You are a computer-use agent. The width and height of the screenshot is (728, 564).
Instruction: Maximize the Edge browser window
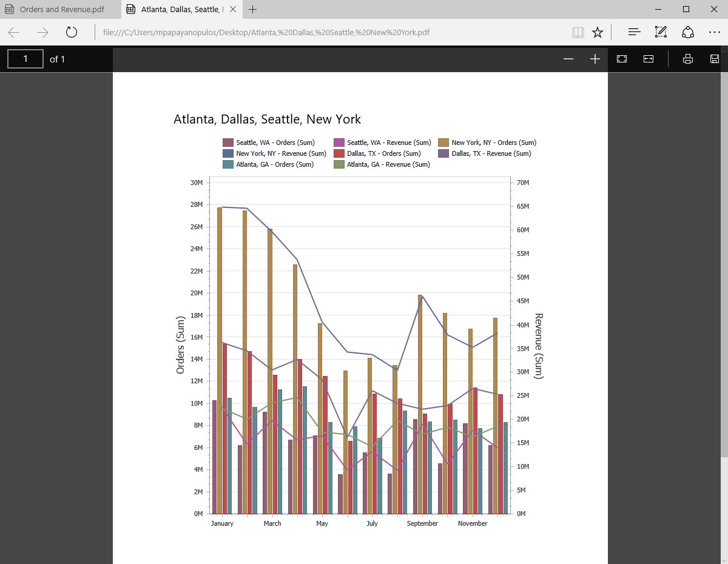coord(686,9)
